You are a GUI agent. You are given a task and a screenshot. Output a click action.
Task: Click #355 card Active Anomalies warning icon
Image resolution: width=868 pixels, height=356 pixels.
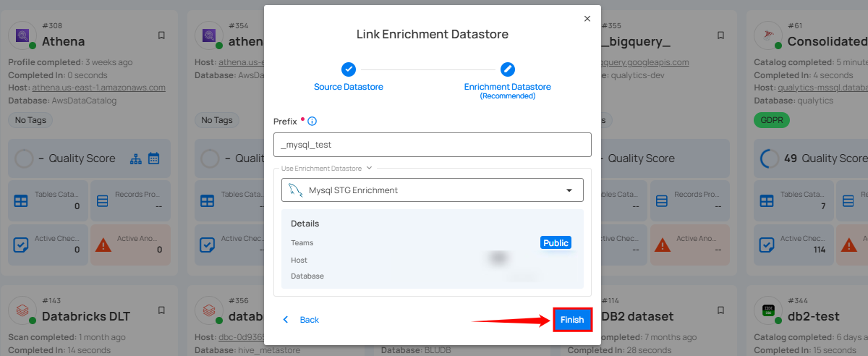click(663, 245)
